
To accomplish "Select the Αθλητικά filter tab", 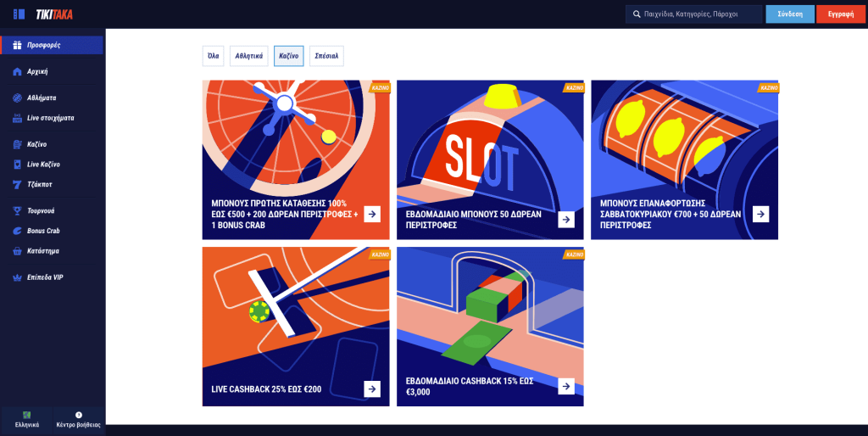I will (249, 56).
